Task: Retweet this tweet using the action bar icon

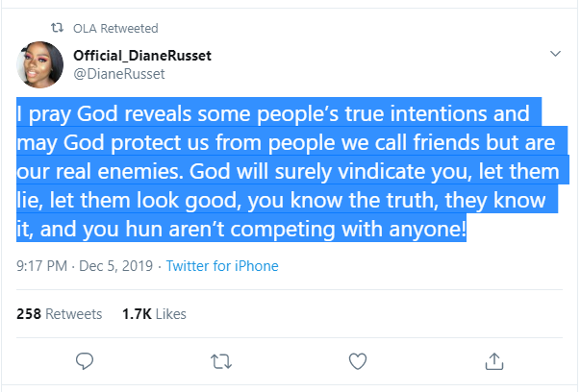Action: coord(220,361)
